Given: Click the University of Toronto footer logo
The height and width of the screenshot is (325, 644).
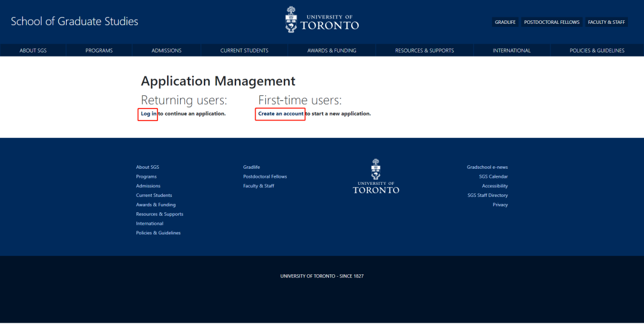Looking at the screenshot, I should (x=376, y=177).
